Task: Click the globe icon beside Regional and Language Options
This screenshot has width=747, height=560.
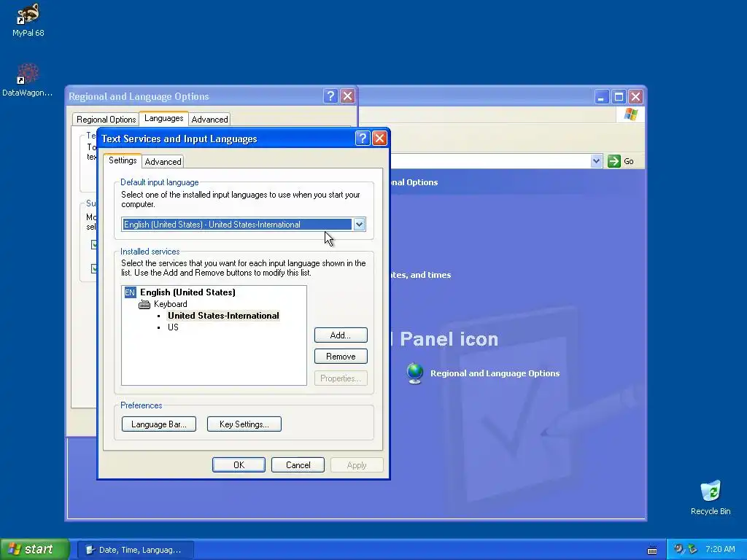Action: click(415, 373)
